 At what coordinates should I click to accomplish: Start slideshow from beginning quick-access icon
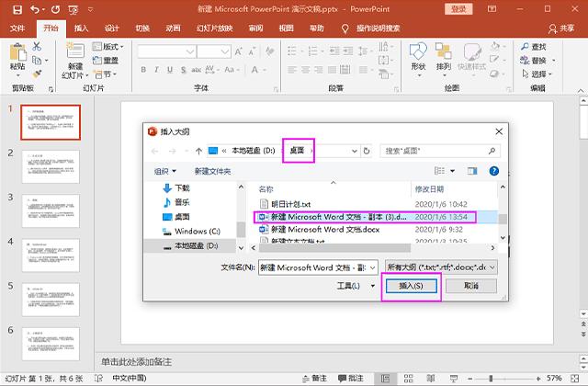[73, 10]
